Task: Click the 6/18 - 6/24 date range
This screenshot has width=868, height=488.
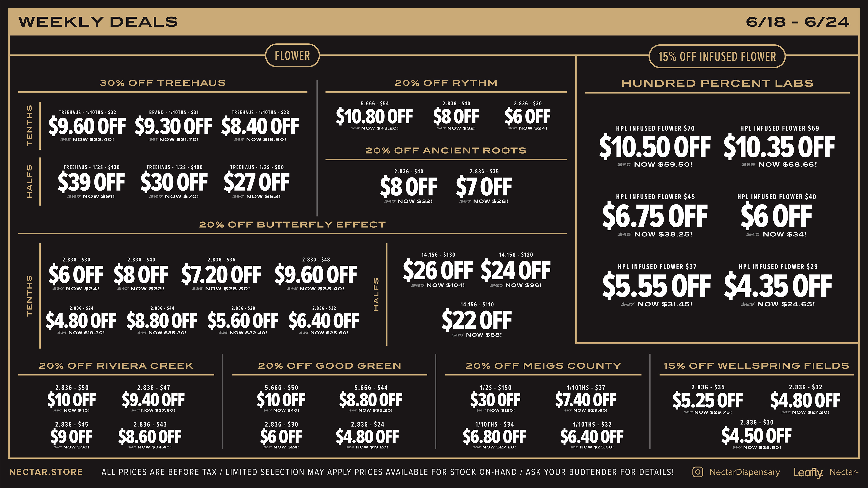Action: (x=797, y=22)
